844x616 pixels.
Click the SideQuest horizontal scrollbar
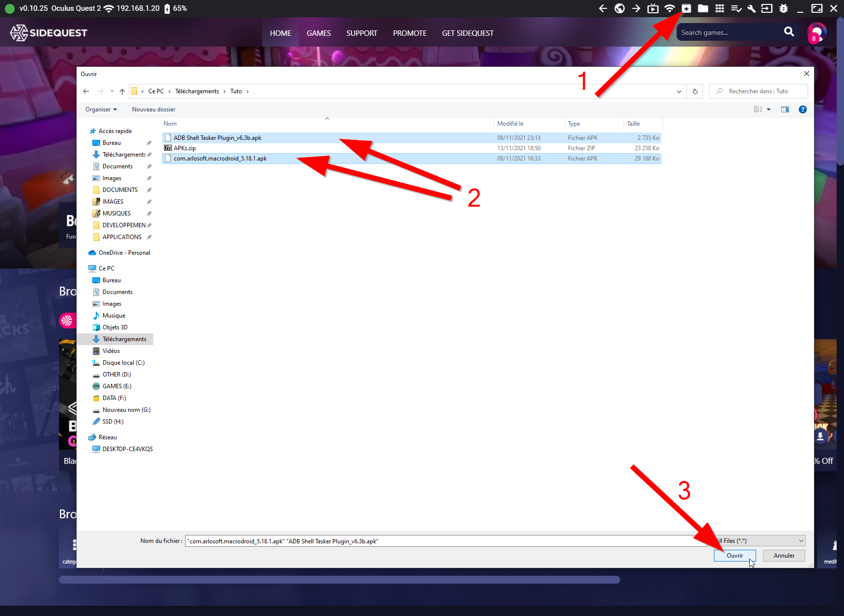(x=339, y=580)
